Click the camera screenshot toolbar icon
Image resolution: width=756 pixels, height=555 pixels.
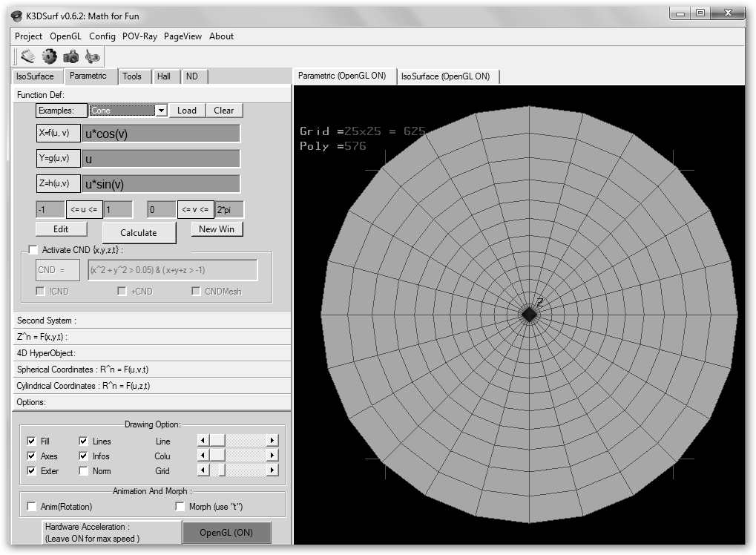pos(70,56)
